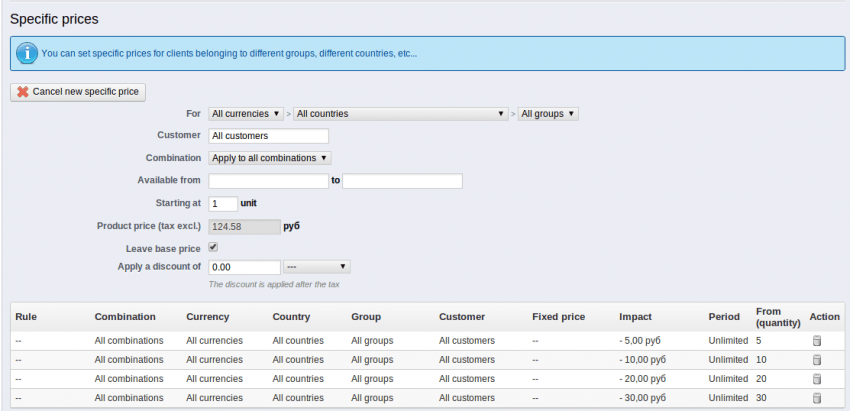850x411 pixels.
Task: Open the Apply to all combinations dropdown
Action: point(270,158)
